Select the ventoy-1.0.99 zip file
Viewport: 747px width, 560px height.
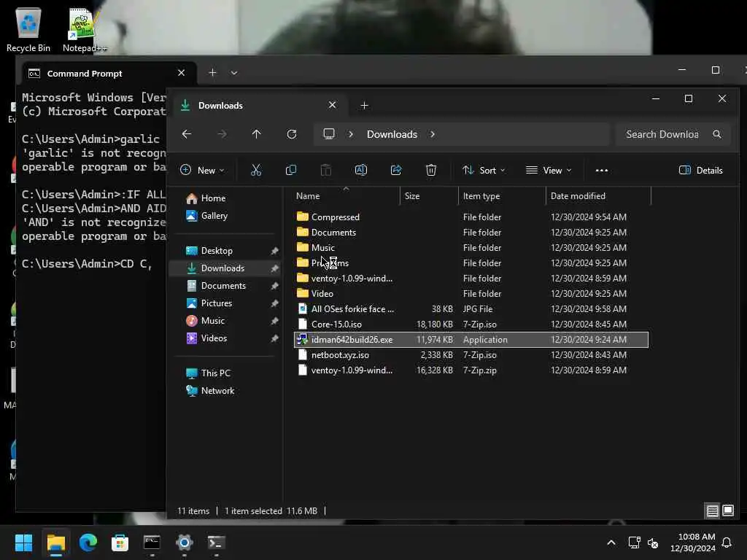pyautogui.click(x=471, y=370)
